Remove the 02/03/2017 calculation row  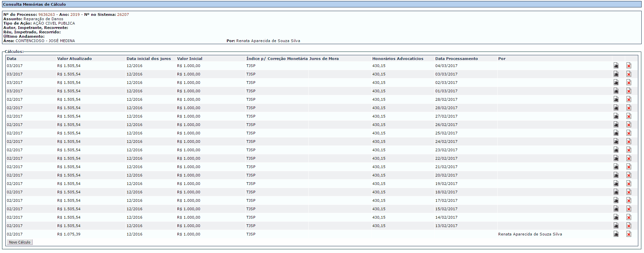[629, 83]
